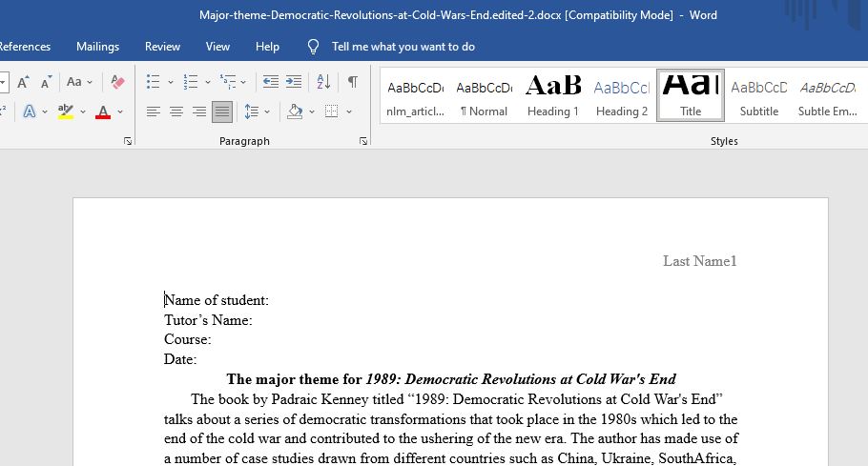868x466 pixels.
Task: Insert a numbered list
Action: (191, 82)
